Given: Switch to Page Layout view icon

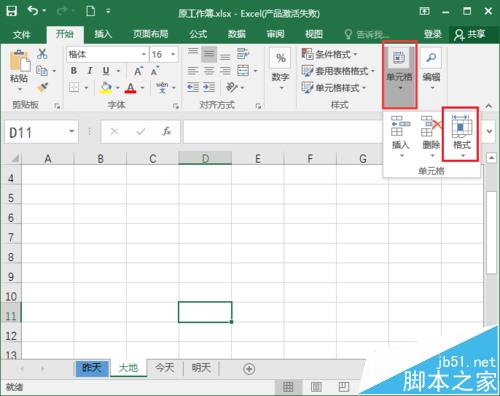Looking at the screenshot, I should point(316,387).
